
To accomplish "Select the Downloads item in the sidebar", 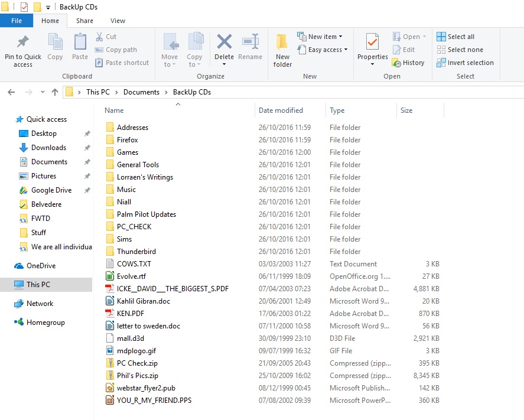I will click(x=50, y=148).
